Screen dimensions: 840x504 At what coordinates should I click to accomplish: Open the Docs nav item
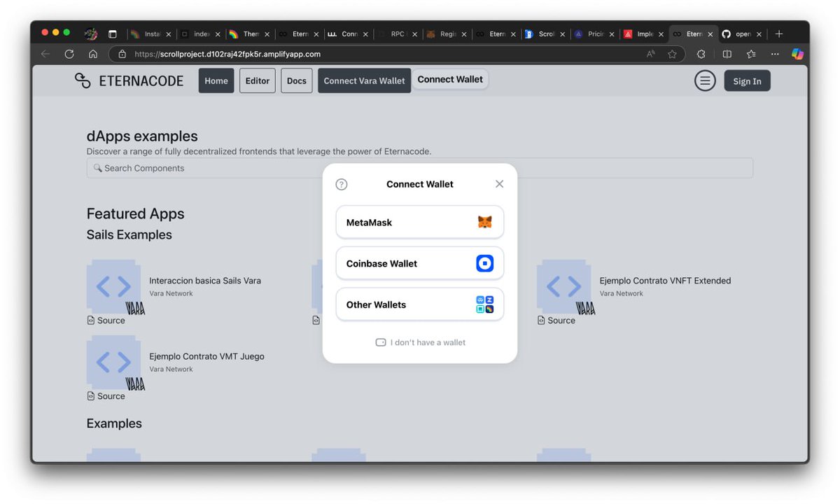point(297,80)
